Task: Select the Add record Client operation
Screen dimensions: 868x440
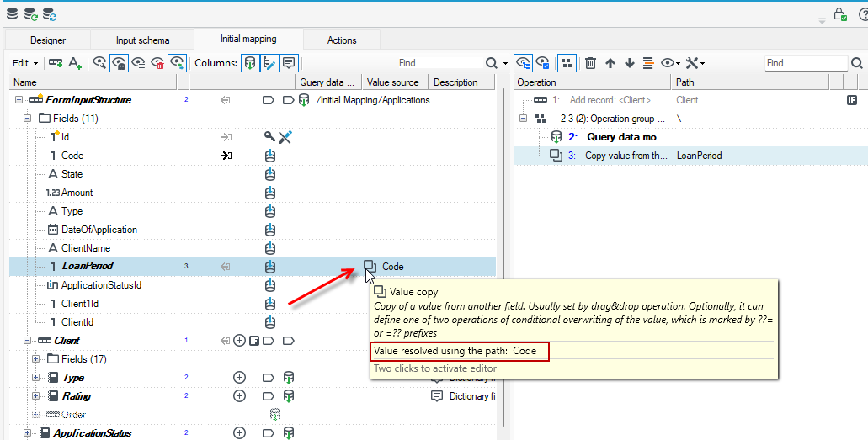Action: [610, 100]
